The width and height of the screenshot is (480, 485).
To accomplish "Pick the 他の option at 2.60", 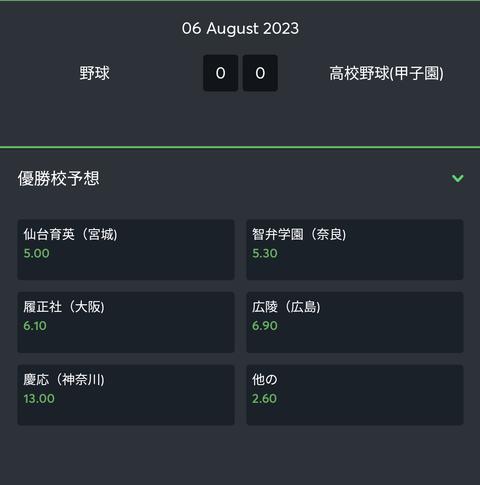I will [x=355, y=395].
